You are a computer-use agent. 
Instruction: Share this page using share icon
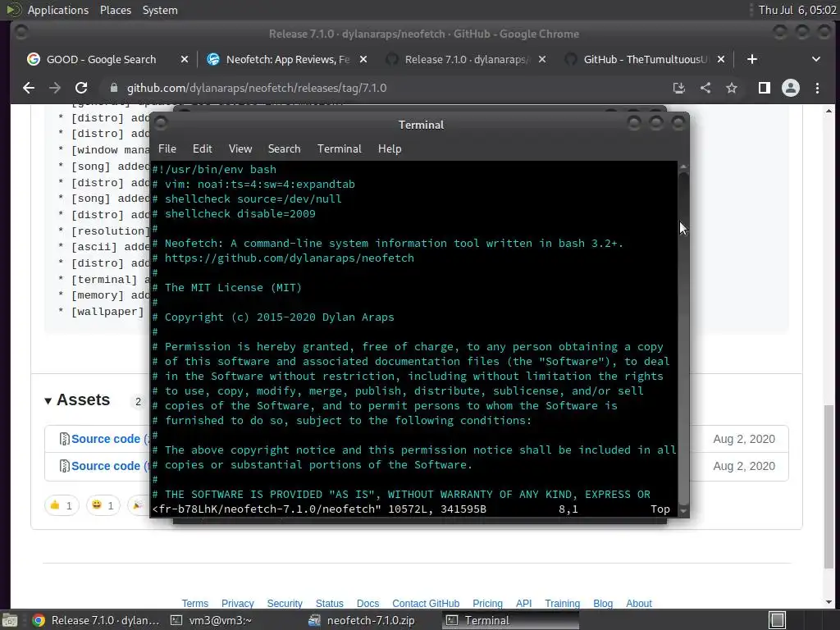[705, 88]
